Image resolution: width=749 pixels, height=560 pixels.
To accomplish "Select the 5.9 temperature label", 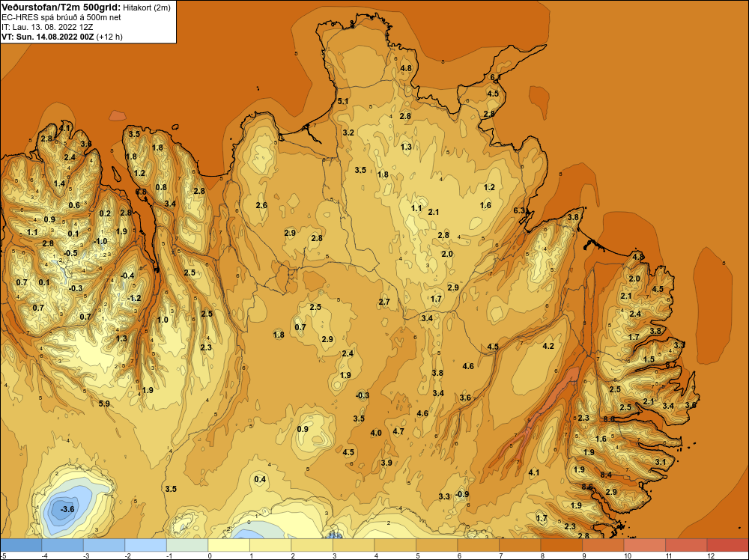I will click(x=104, y=404).
